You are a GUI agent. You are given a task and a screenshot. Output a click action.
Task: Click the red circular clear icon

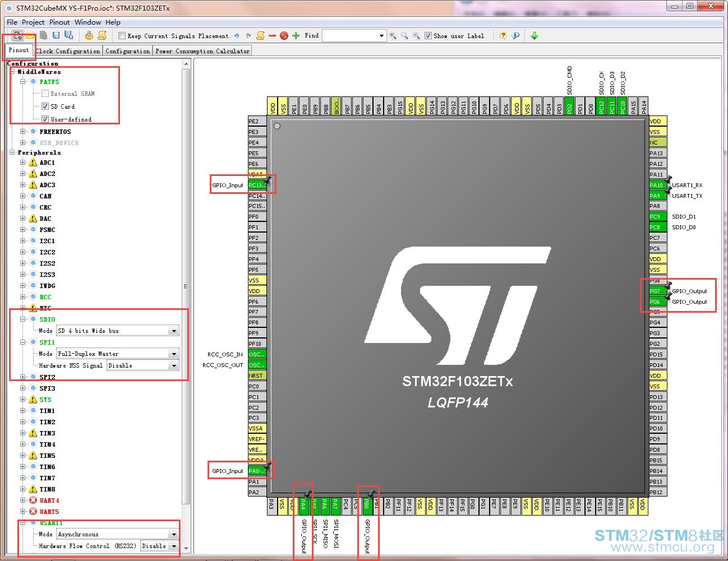coord(284,36)
